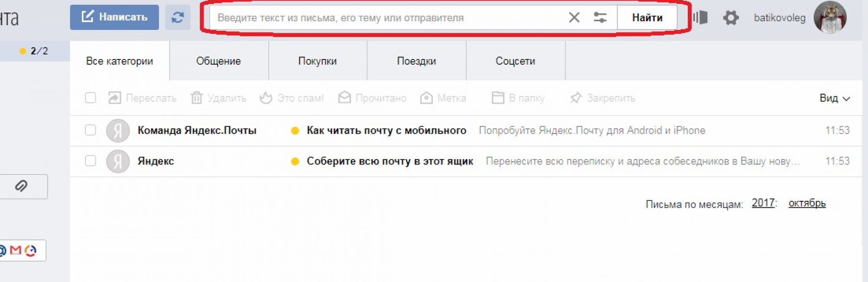Switch to the Покупки tab
The width and height of the screenshot is (868, 282).
(x=318, y=61)
